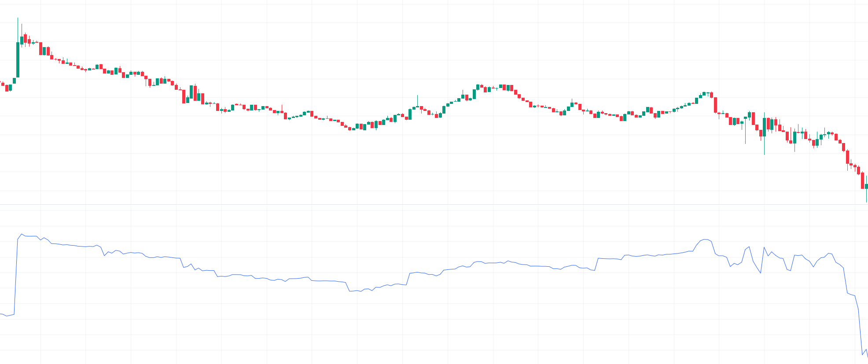Click the tallest green candle at chart start

click(18, 59)
